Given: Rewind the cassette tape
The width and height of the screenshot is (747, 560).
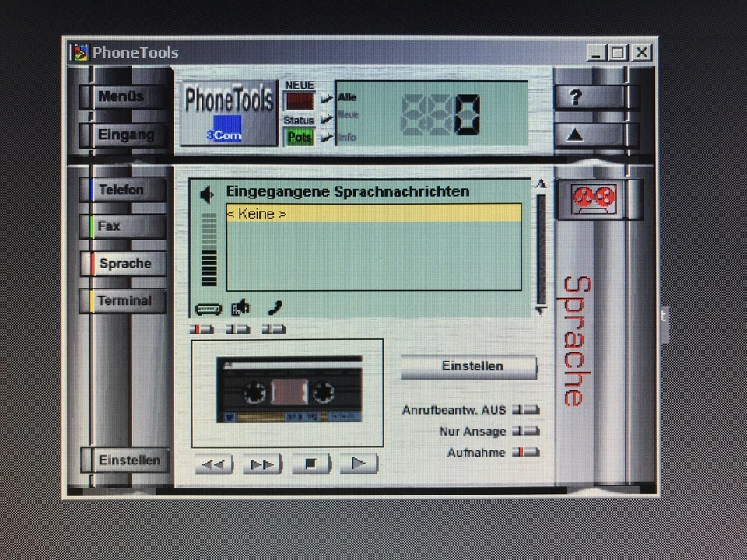Looking at the screenshot, I should [x=214, y=464].
